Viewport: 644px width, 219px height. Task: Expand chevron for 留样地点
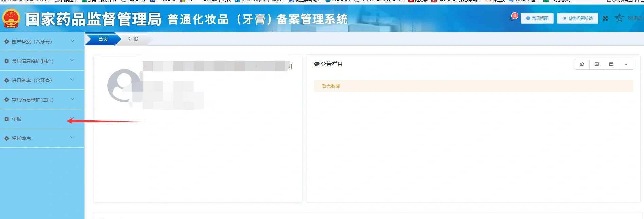pyautogui.click(x=72, y=138)
